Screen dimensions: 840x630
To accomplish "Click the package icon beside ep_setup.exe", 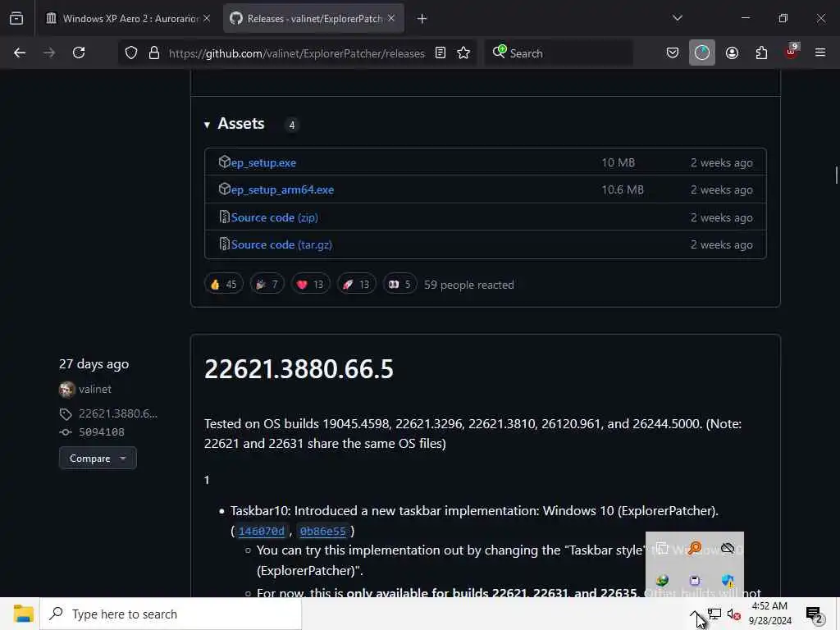I will [225, 162].
